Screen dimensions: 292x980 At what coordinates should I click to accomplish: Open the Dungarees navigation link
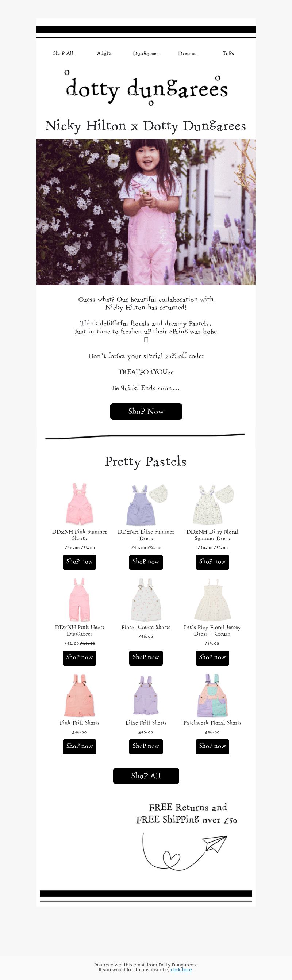point(146,53)
